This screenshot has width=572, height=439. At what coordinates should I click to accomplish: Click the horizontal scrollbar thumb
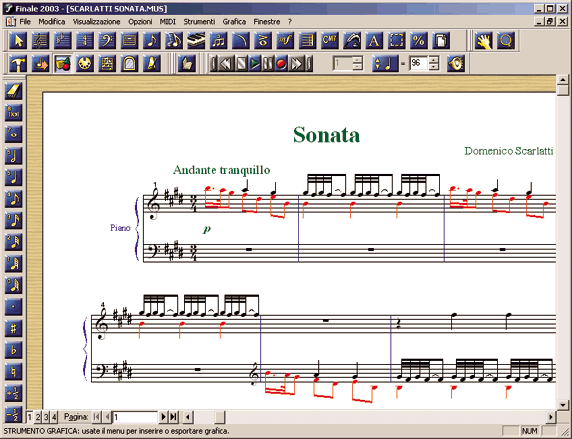(220, 416)
